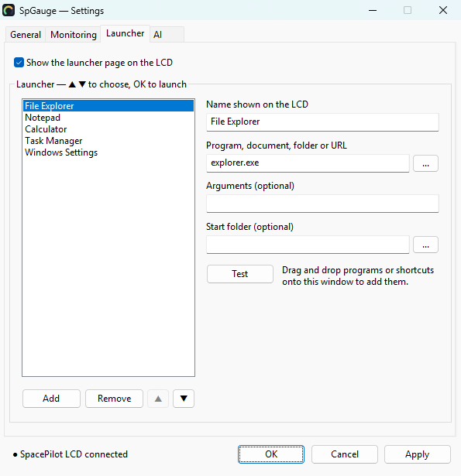Add a new launcher entry
This screenshot has width=461, height=476.
pos(51,399)
